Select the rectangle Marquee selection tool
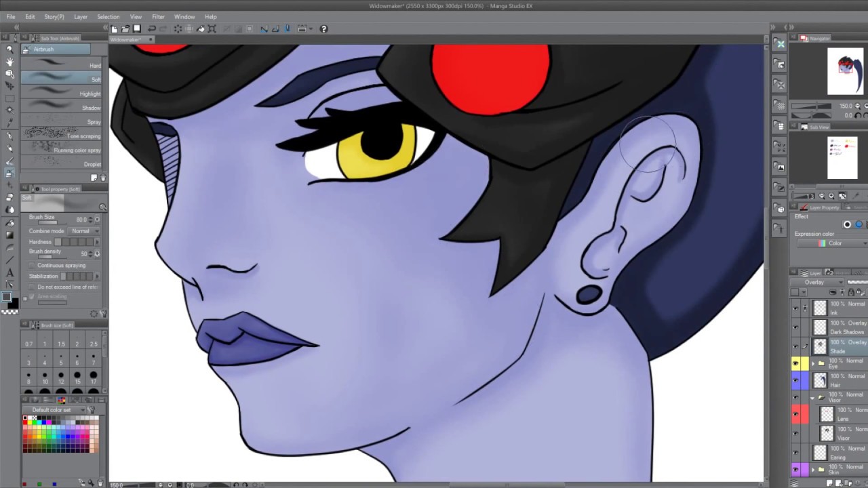This screenshot has height=488, width=868. pyautogui.click(x=9, y=98)
